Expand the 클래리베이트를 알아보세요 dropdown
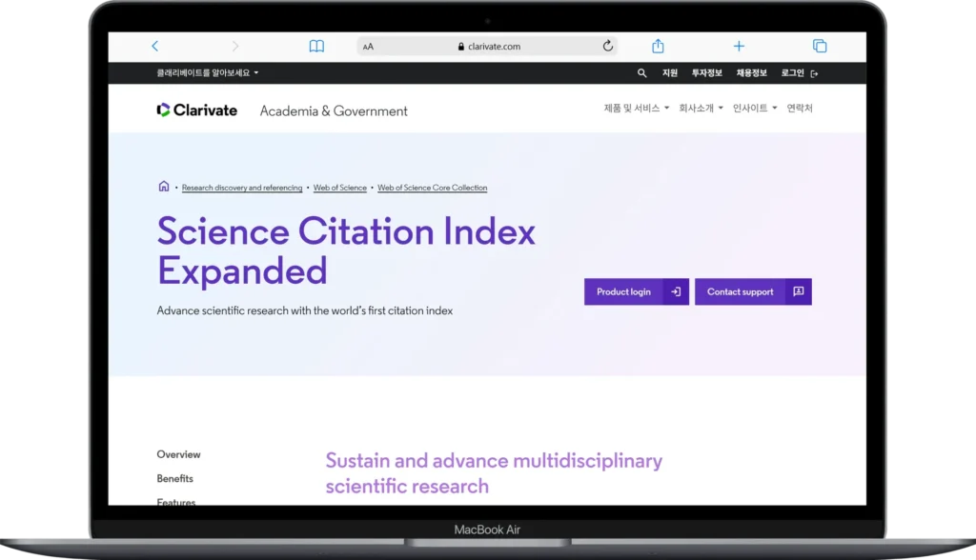This screenshot has height=560, width=976. 207,72
